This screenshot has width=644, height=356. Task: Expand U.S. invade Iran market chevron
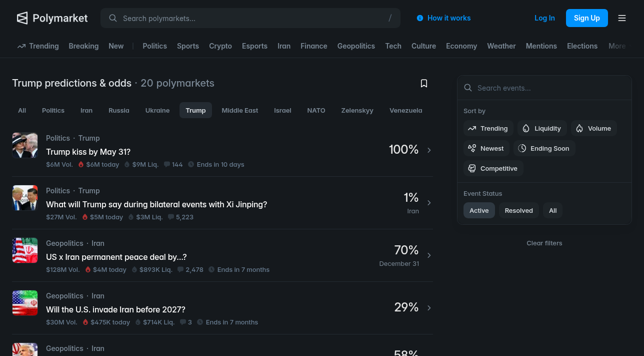pos(429,308)
